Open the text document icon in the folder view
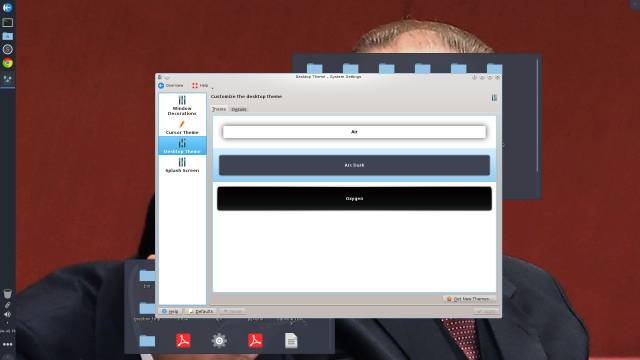 point(291,340)
